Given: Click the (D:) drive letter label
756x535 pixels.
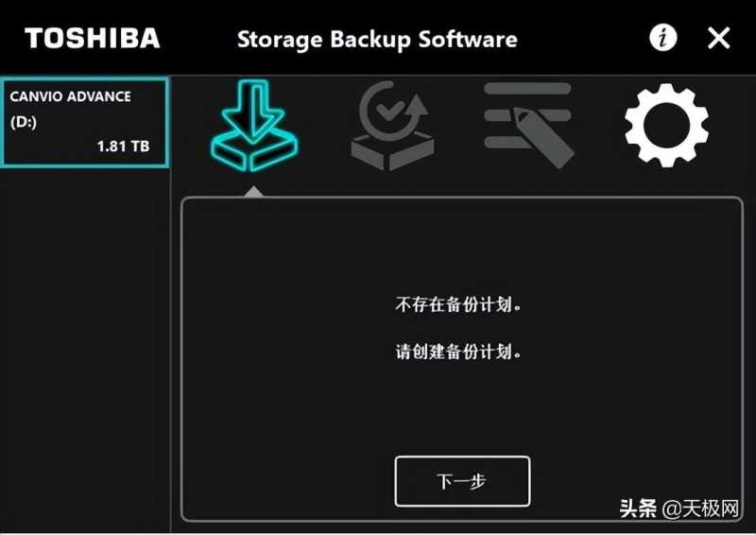Looking at the screenshot, I should tap(23, 122).
